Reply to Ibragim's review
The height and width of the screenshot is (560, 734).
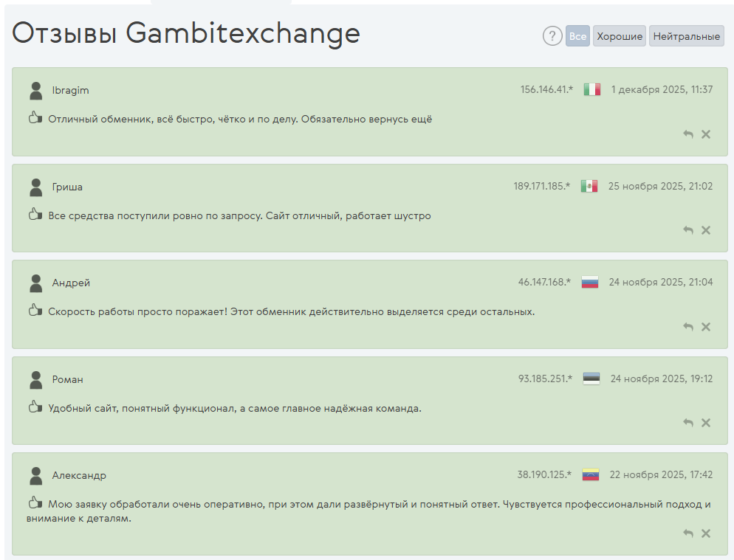coord(688,134)
